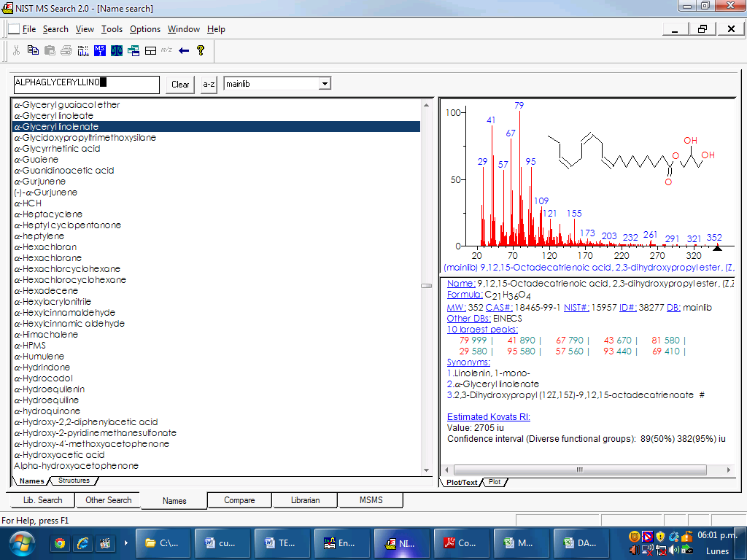Image resolution: width=747 pixels, height=560 pixels.
Task: Switch to the Lib. Search tab
Action: click(x=42, y=500)
